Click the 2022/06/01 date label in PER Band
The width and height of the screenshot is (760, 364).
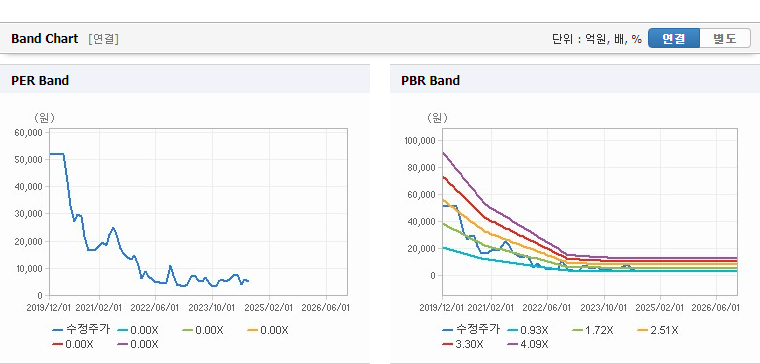(x=155, y=307)
